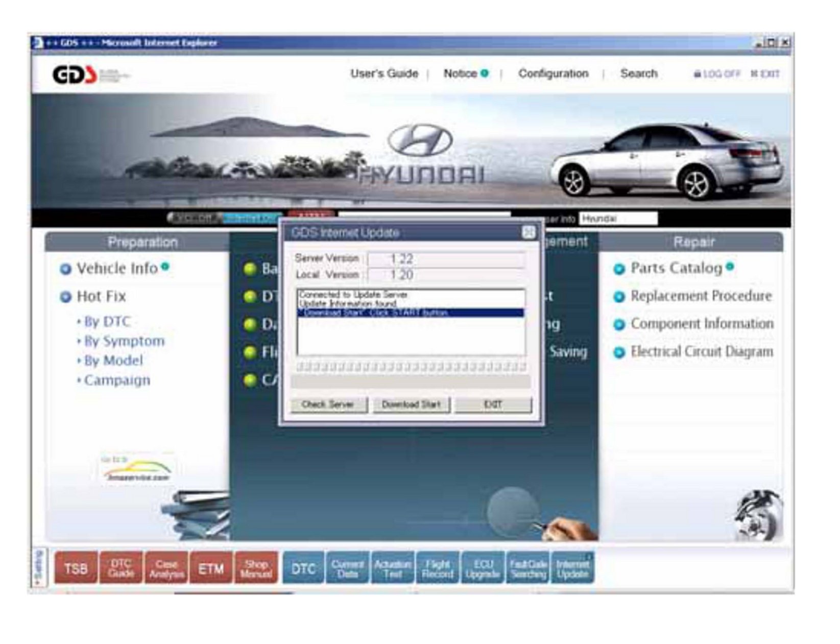Viewport: 840px width, 644px height.
Task: Open the Current Data tile
Action: [347, 568]
